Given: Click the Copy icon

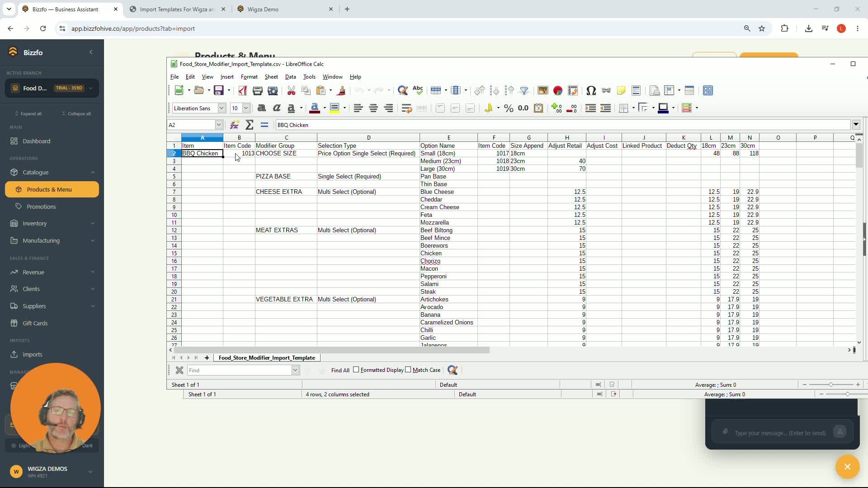Looking at the screenshot, I should click(306, 91).
